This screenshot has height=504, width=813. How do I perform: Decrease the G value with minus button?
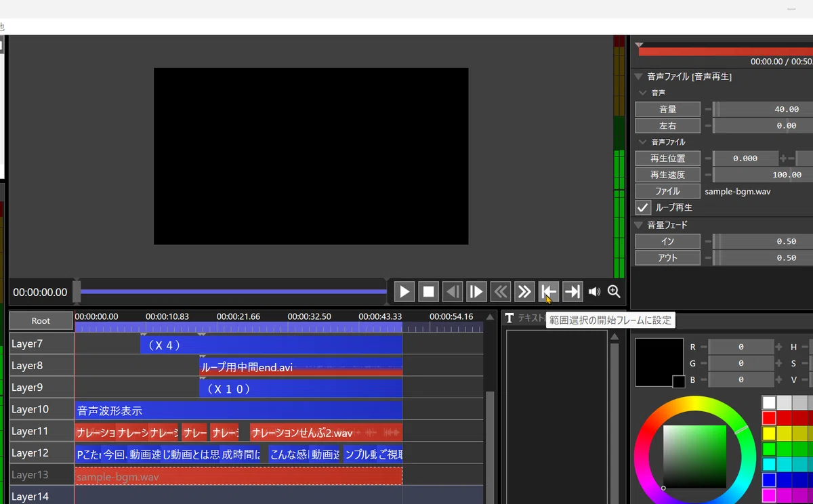click(x=703, y=363)
